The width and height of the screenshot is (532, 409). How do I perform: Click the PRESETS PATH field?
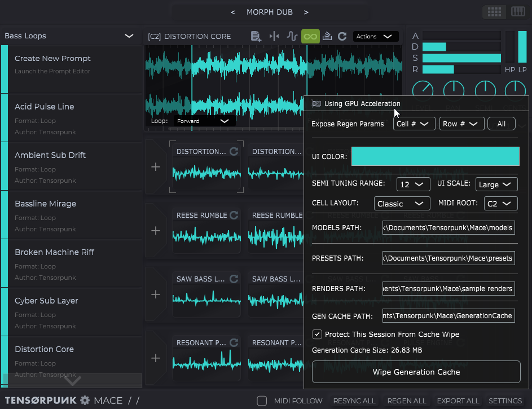coord(449,258)
